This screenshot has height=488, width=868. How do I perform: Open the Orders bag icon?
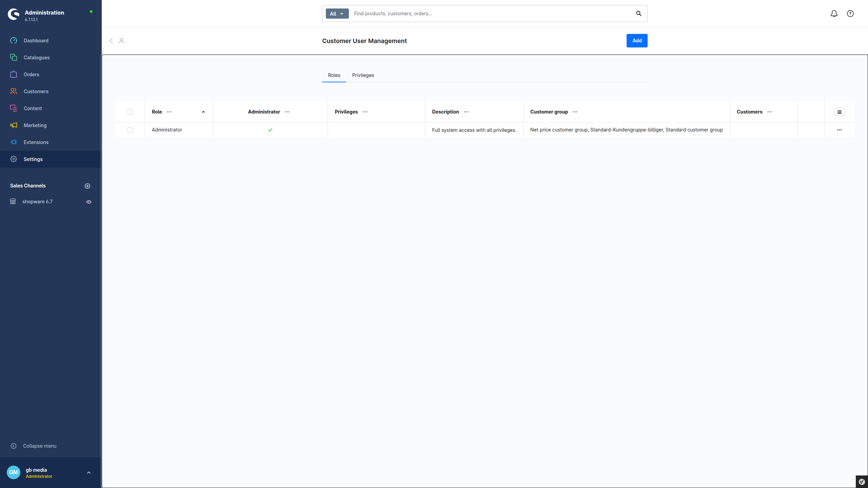pos(14,75)
